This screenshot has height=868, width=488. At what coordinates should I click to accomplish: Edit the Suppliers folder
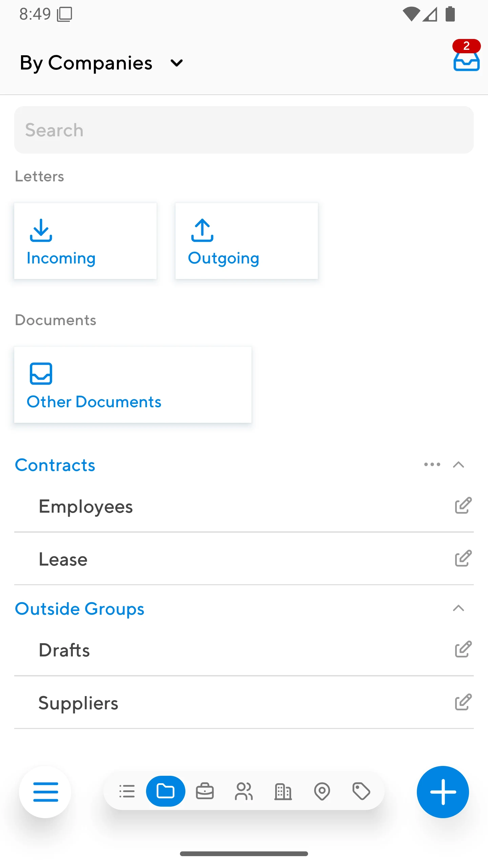463,702
